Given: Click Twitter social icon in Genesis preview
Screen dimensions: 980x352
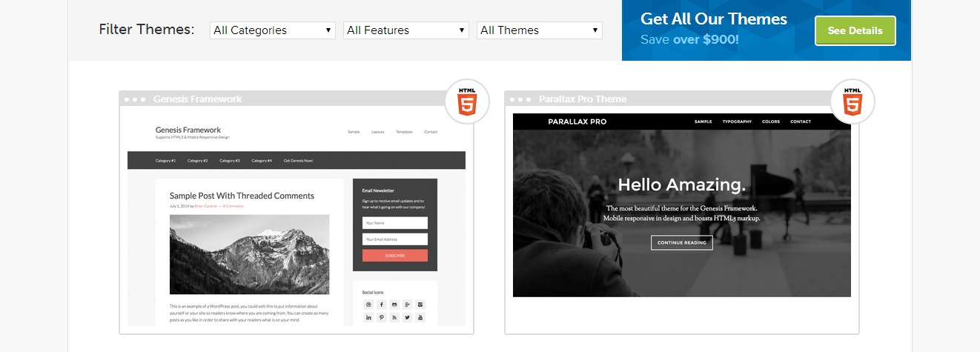Looking at the screenshot, I should coord(408,317).
